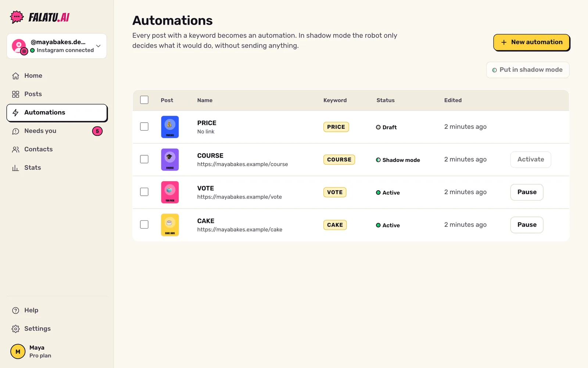The width and height of the screenshot is (588, 368).
Task: Check the COURSE automation row checkbox
Action: pos(144,159)
